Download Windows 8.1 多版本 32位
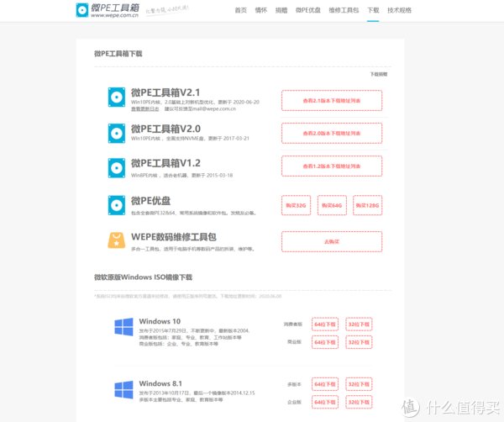This screenshot has height=422, width=504. 359,384
